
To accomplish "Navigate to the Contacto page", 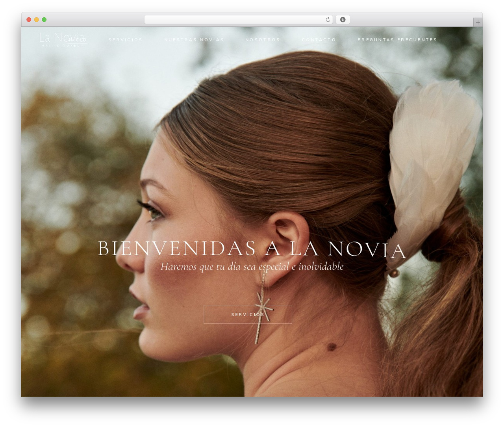I will (319, 40).
